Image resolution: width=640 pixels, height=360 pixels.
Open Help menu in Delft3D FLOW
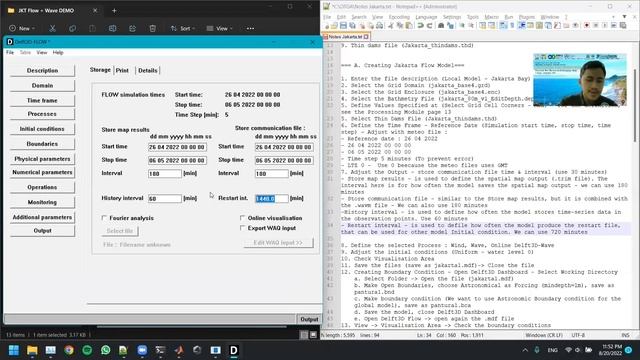point(58,53)
